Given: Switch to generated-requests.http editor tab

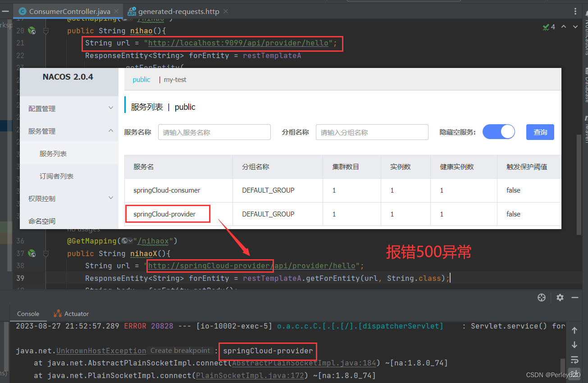Looking at the screenshot, I should pos(178,11).
